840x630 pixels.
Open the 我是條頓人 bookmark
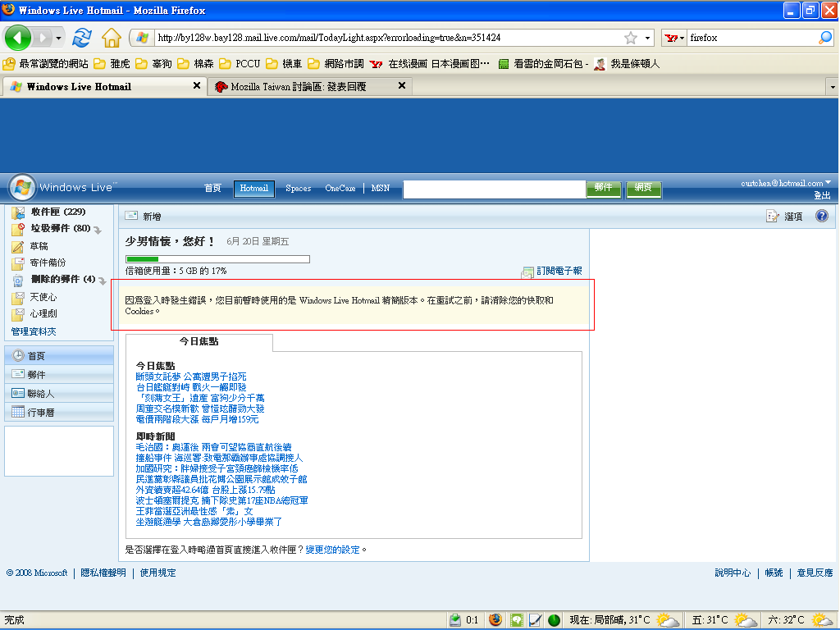(627, 64)
